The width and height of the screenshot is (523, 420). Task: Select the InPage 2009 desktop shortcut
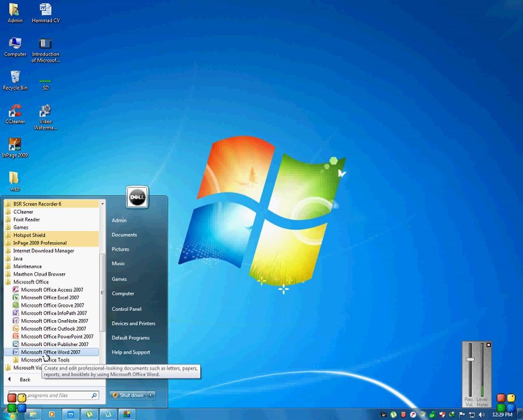tap(15, 148)
